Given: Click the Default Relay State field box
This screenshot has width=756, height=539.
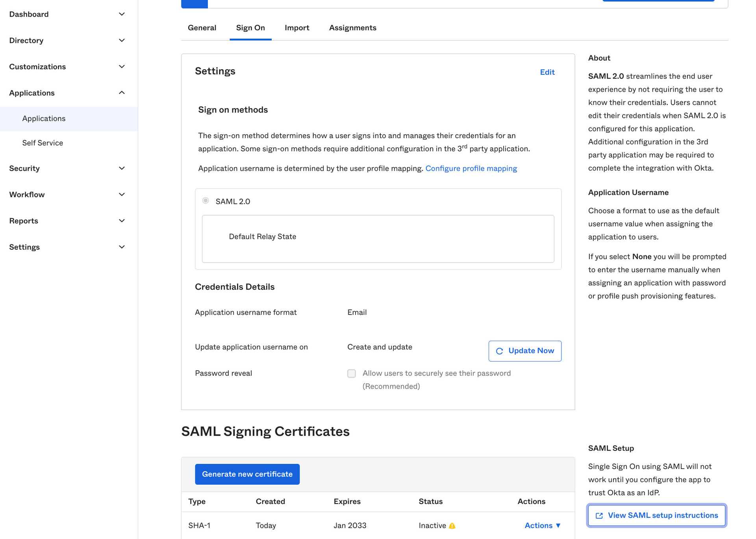Looking at the screenshot, I should point(378,239).
